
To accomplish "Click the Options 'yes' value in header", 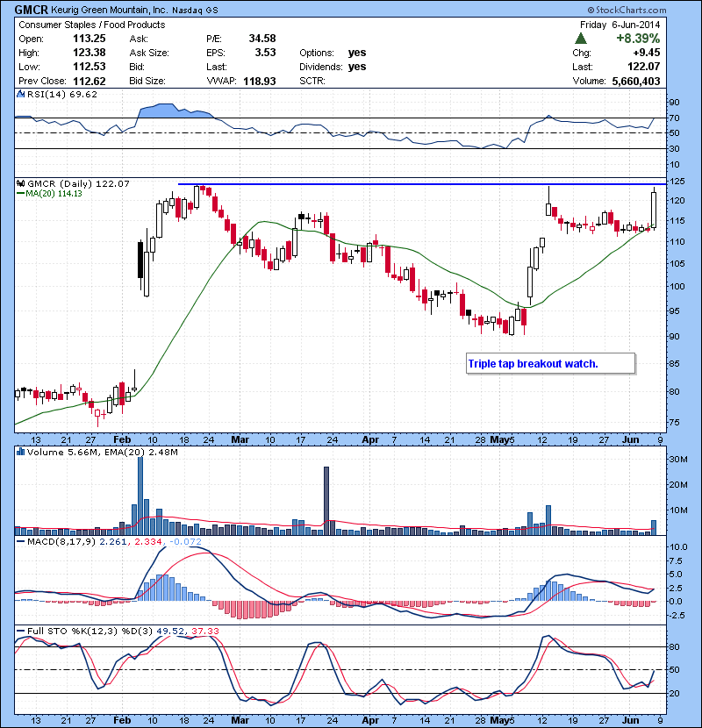I will pos(357,53).
